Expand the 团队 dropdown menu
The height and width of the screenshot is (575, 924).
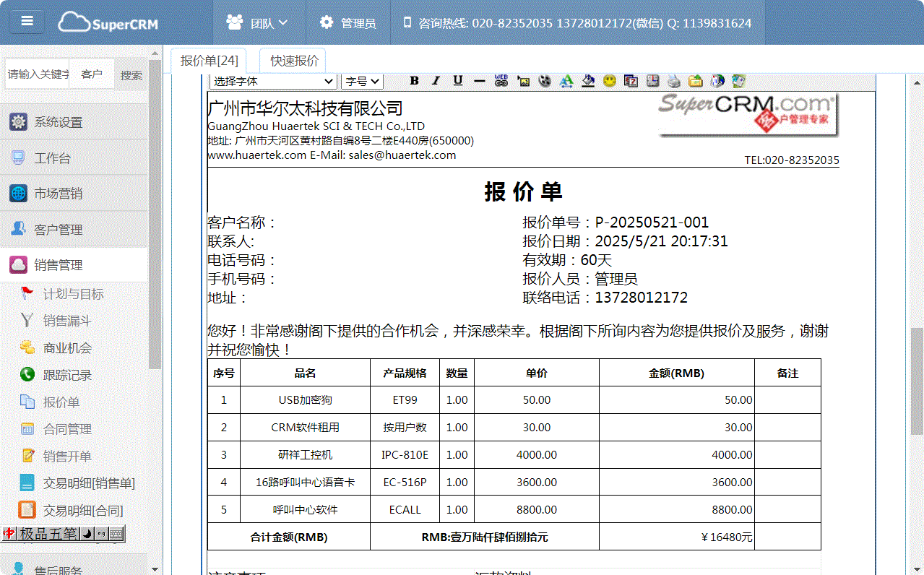(x=258, y=23)
